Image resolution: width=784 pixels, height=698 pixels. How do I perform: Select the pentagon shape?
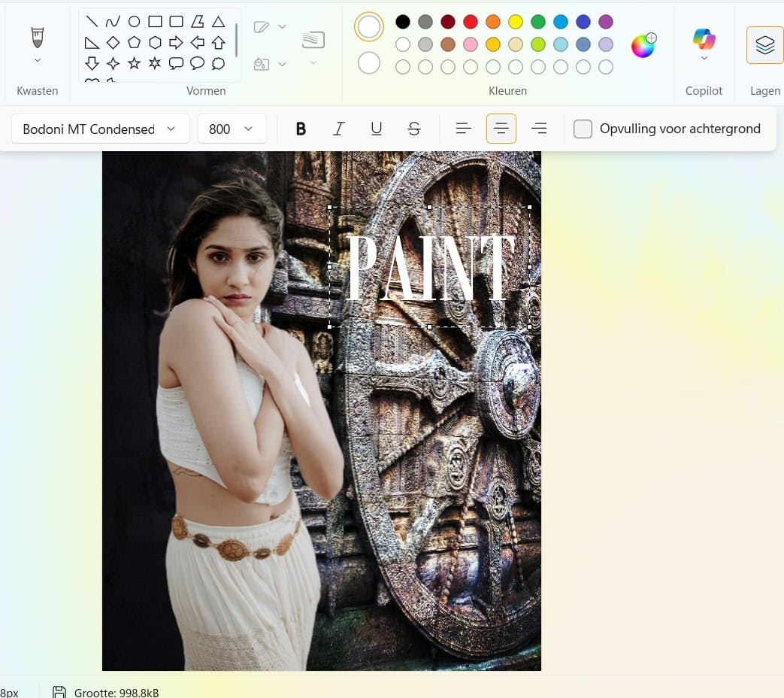tap(134, 43)
